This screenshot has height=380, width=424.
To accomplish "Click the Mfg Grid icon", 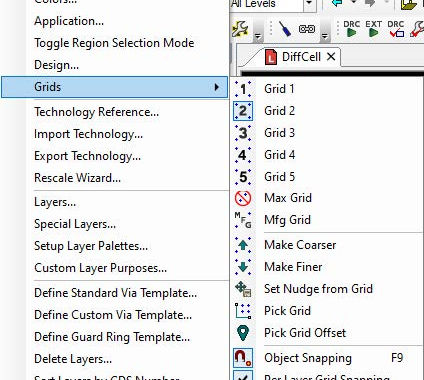I will coord(243,220).
